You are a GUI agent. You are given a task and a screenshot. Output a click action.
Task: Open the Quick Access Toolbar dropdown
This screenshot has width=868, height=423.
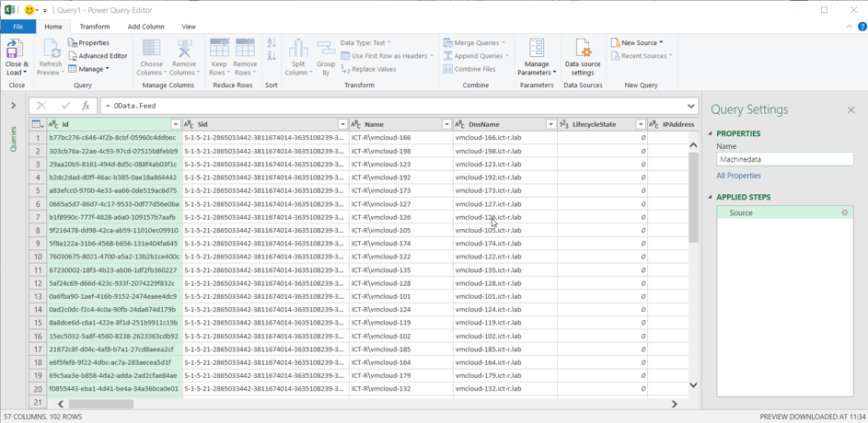click(45, 10)
